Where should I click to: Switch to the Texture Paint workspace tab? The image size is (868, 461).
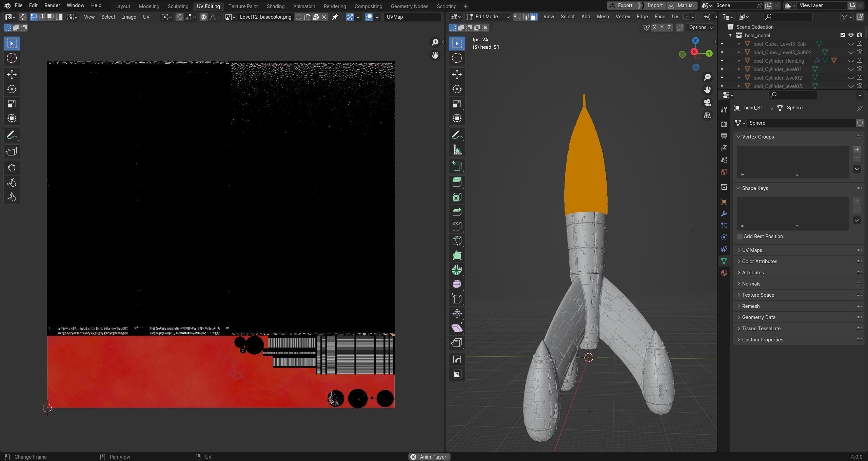(243, 6)
